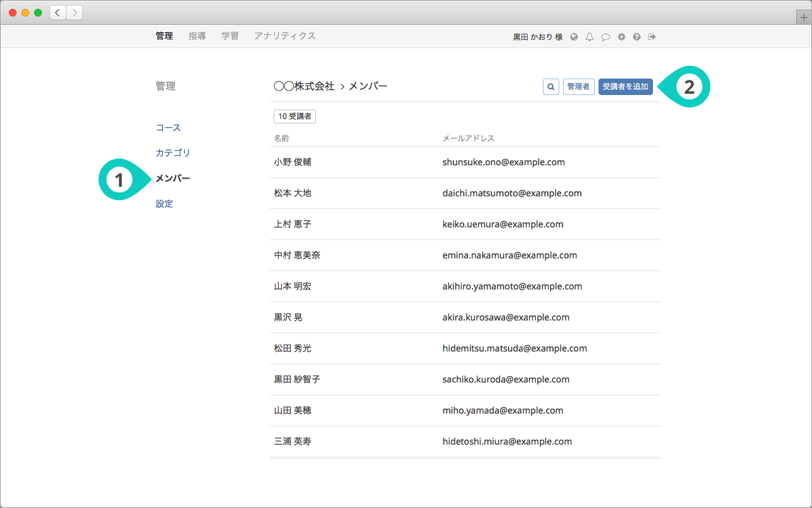
Task: Open the notifications bell icon
Action: pyautogui.click(x=590, y=37)
